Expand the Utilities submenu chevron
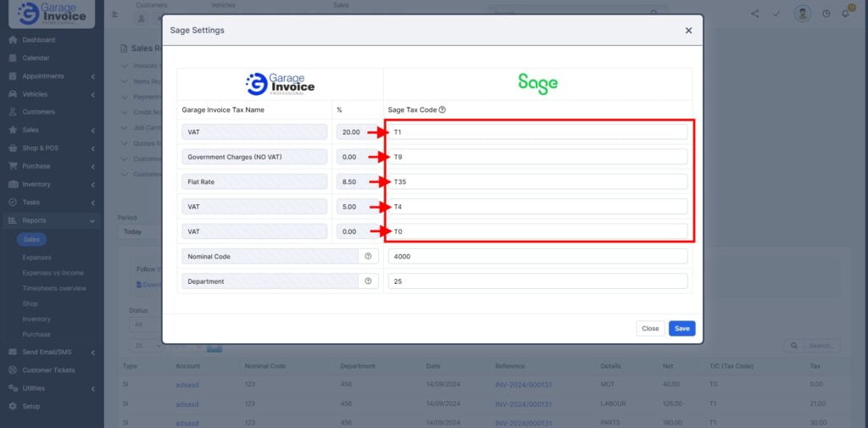This screenshot has width=868, height=428. click(x=93, y=389)
